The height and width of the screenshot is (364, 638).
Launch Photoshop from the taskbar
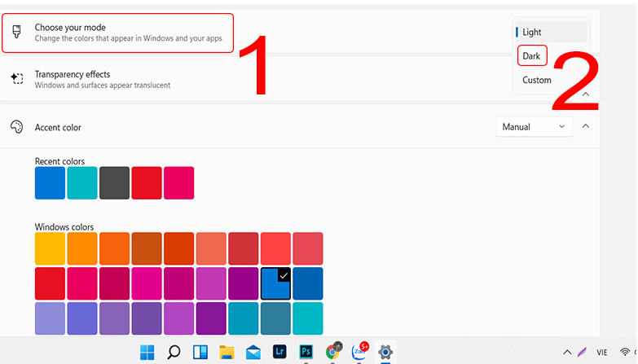tap(306, 352)
